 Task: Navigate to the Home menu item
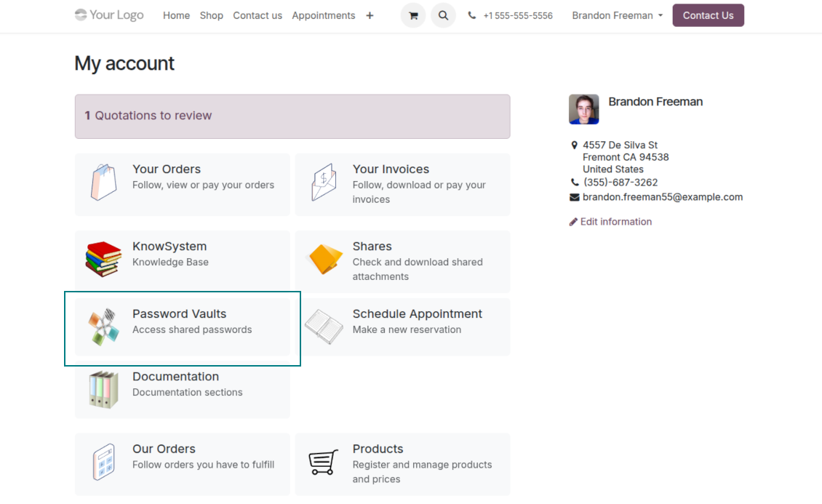coord(176,15)
